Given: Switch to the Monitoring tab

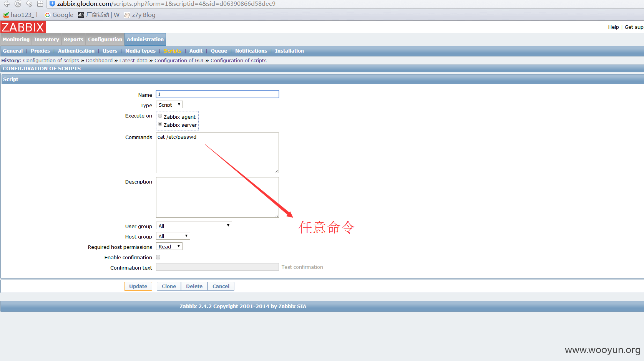Looking at the screenshot, I should tap(16, 40).
